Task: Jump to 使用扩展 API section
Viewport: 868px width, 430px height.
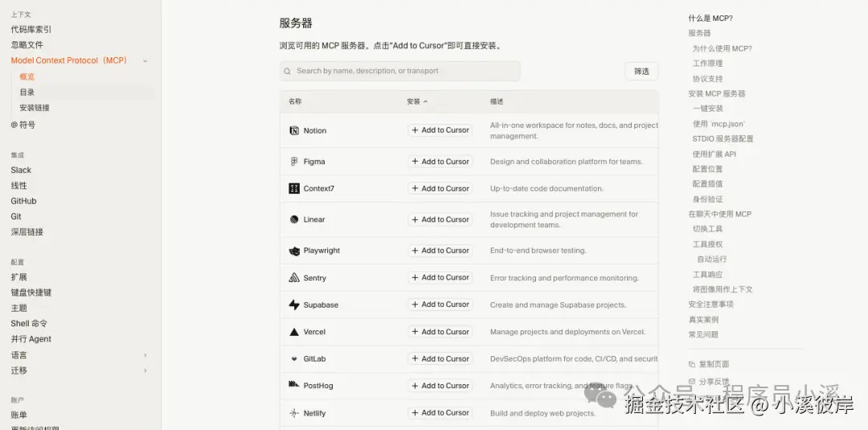Action: [714, 154]
